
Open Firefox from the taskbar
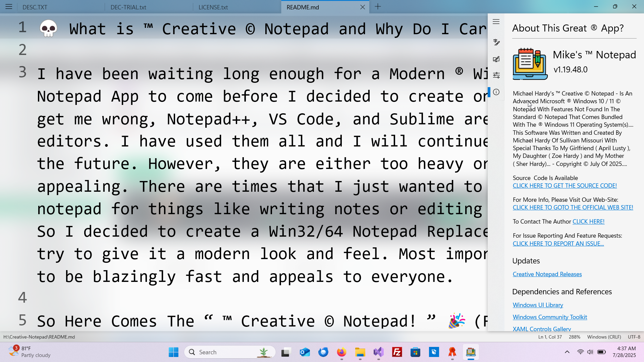(x=341, y=352)
